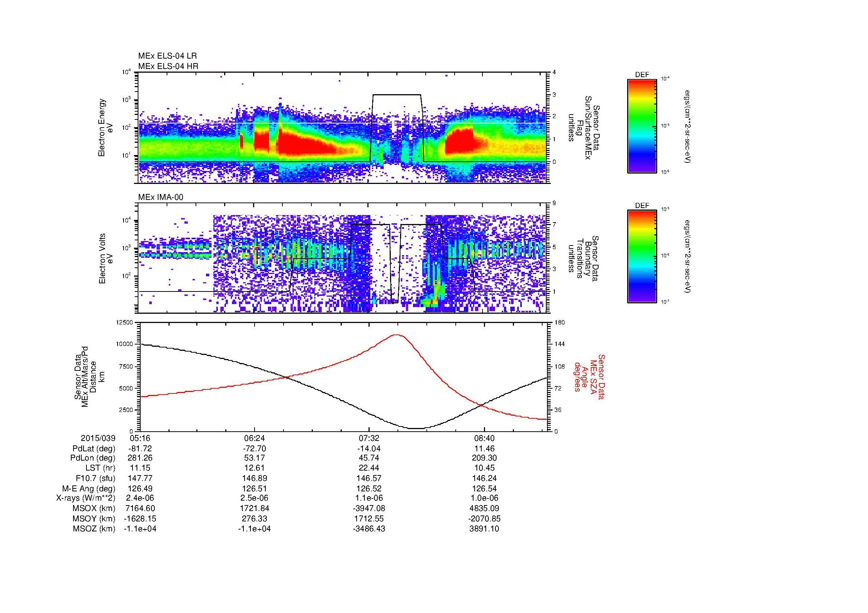Click MSOX value 7164.60
Viewport: 868px width, 613px height.
[x=140, y=508]
